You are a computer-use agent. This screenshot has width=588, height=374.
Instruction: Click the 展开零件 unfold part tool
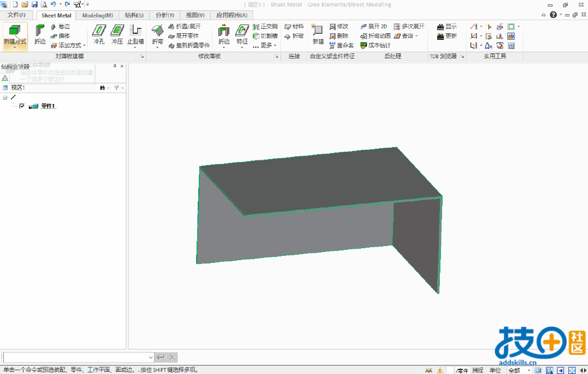point(183,36)
